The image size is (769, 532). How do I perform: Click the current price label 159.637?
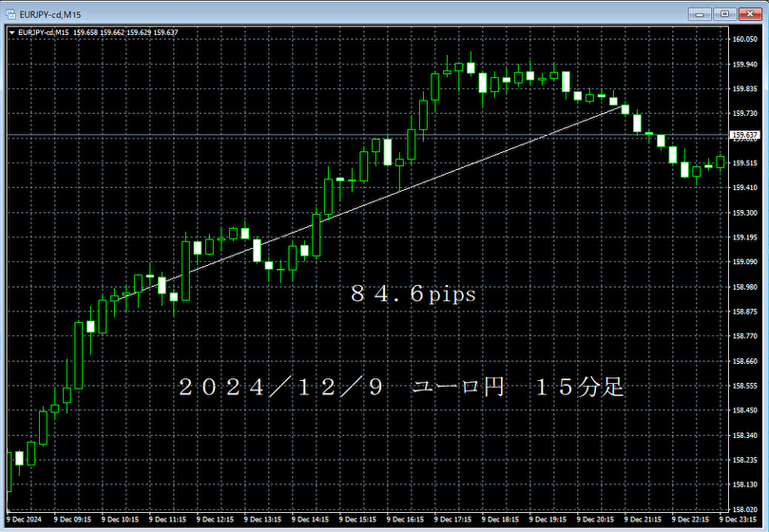pos(744,134)
